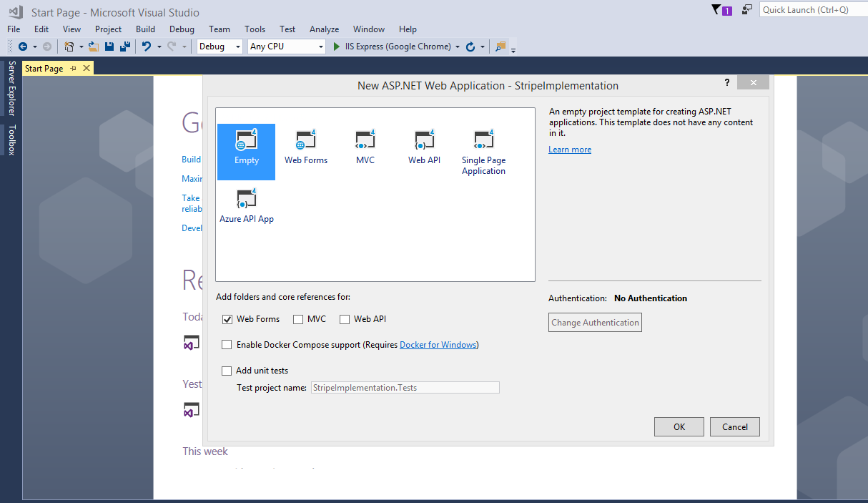
Task: Expand the Undo history dropdown arrow
Action: pyautogui.click(x=159, y=47)
